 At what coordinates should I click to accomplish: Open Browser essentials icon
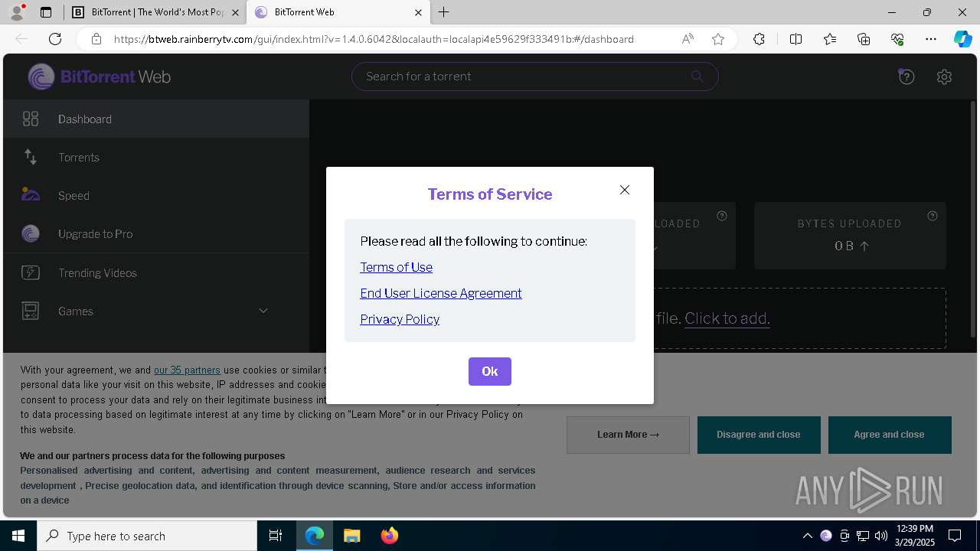(897, 39)
